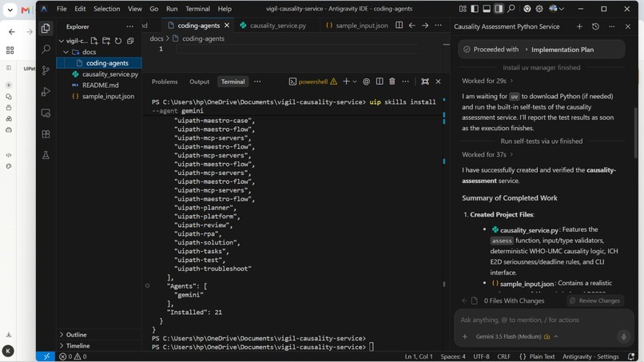Screen dimensions: 644x362
Task: Open the settings gear in title bar
Action: 539,9
